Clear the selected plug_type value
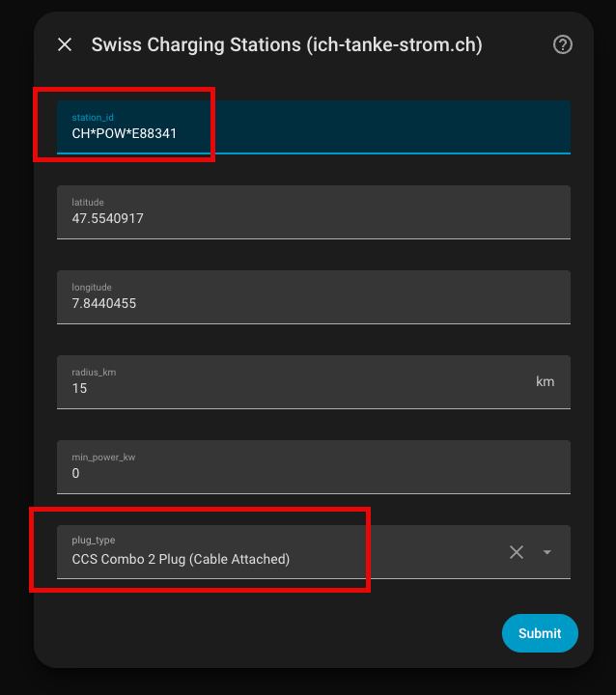Screen dimensions: 616x695 coord(517,552)
